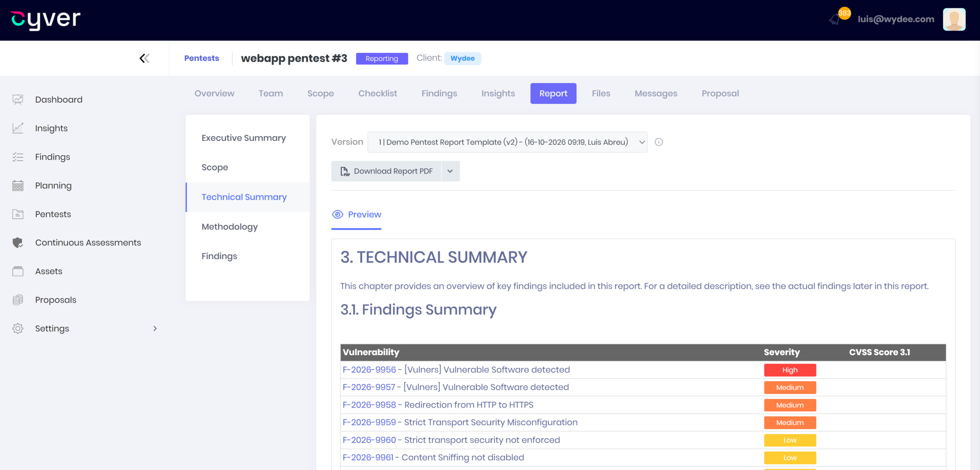Select the top Insights tab

click(498, 93)
